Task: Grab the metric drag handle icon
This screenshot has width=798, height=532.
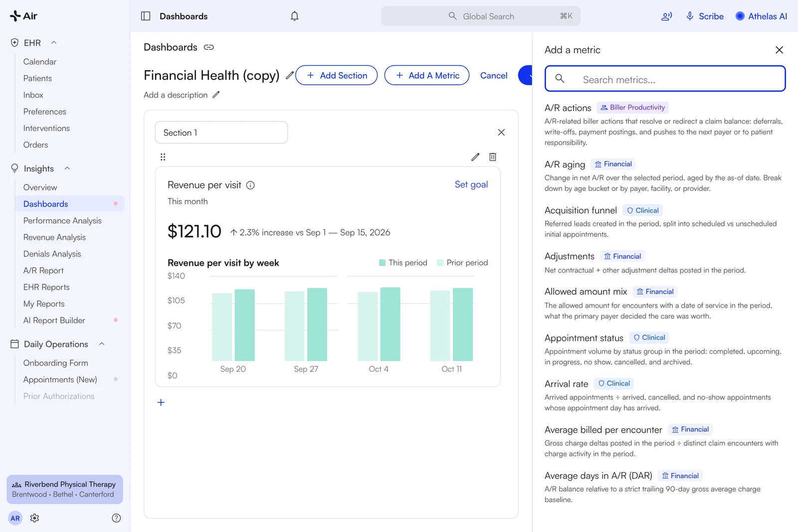Action: (163, 157)
